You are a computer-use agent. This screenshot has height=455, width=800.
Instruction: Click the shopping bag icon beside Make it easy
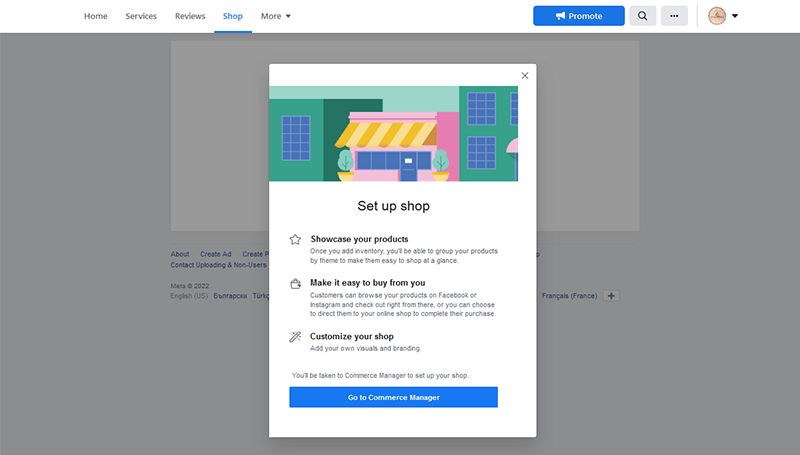click(x=295, y=284)
